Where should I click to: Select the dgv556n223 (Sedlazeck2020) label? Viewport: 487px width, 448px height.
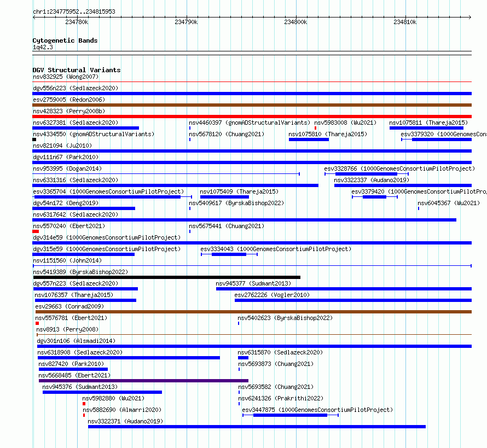[x=76, y=88]
